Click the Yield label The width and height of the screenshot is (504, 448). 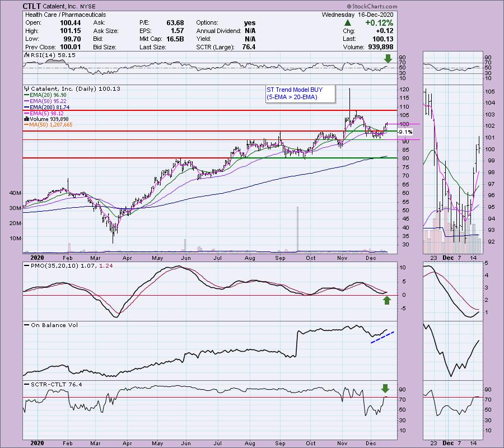click(x=203, y=39)
